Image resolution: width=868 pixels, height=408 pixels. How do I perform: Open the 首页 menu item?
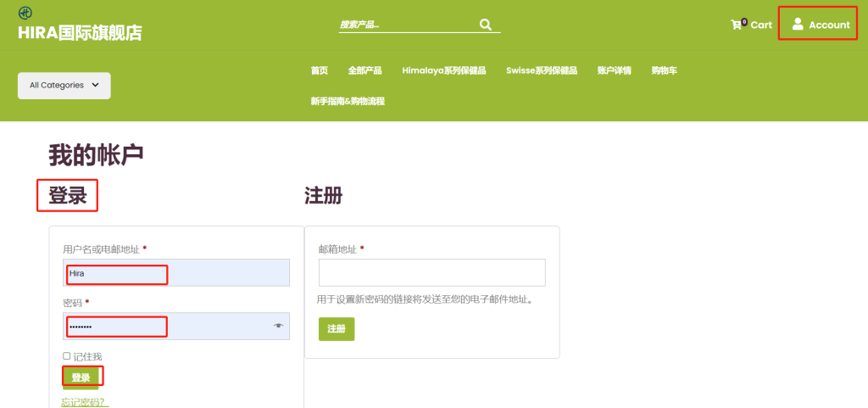tap(320, 70)
